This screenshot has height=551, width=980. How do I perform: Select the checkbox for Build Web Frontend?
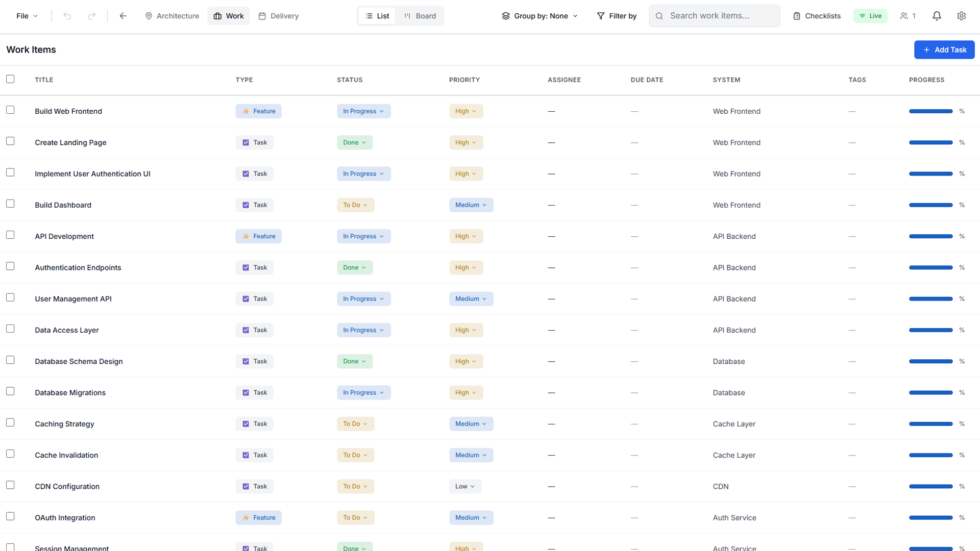pyautogui.click(x=11, y=109)
